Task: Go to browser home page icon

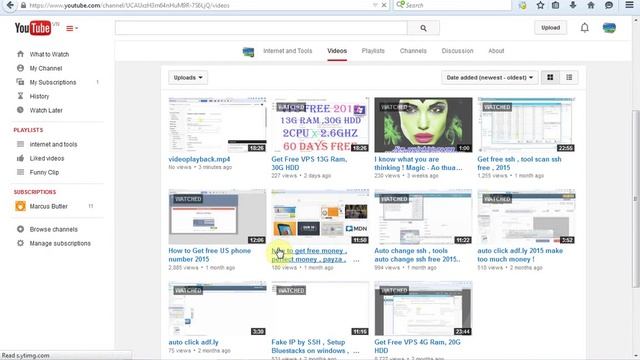Action: (591, 5)
